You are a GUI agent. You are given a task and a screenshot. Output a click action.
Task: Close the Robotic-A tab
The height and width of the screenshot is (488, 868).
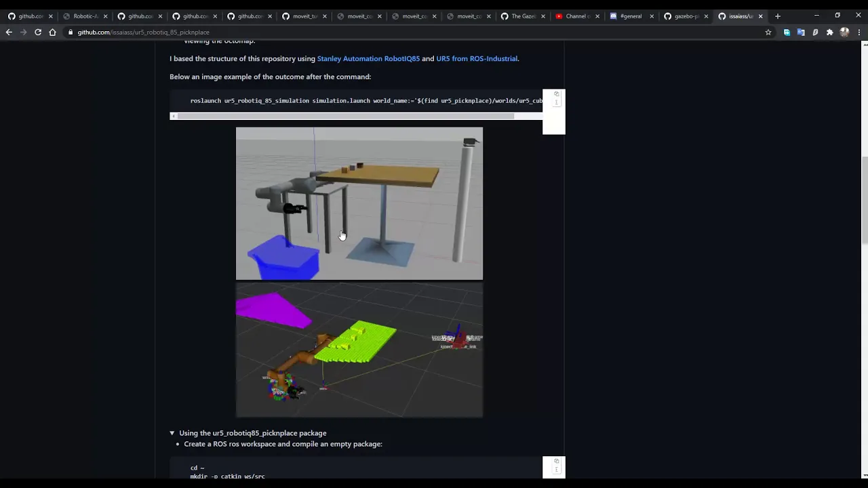(105, 16)
